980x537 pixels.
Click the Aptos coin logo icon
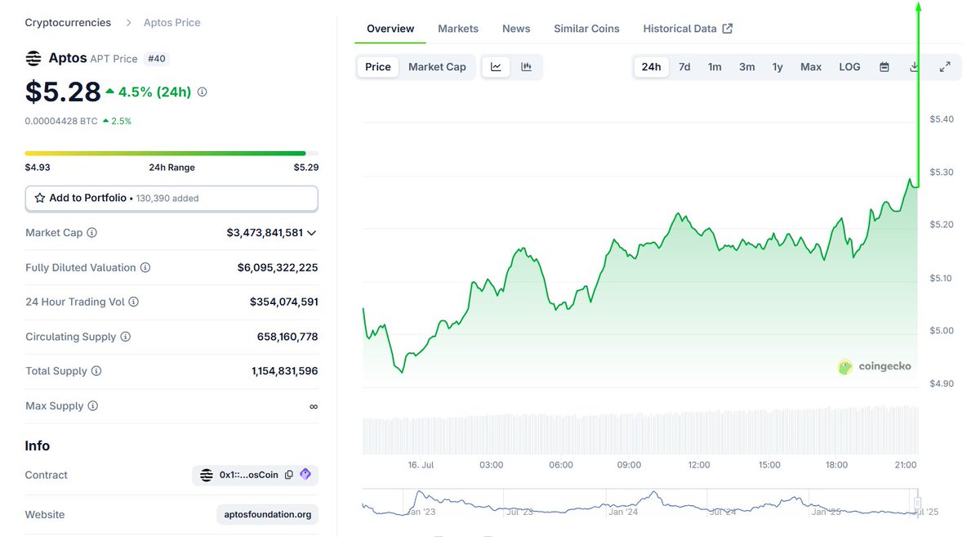33,58
